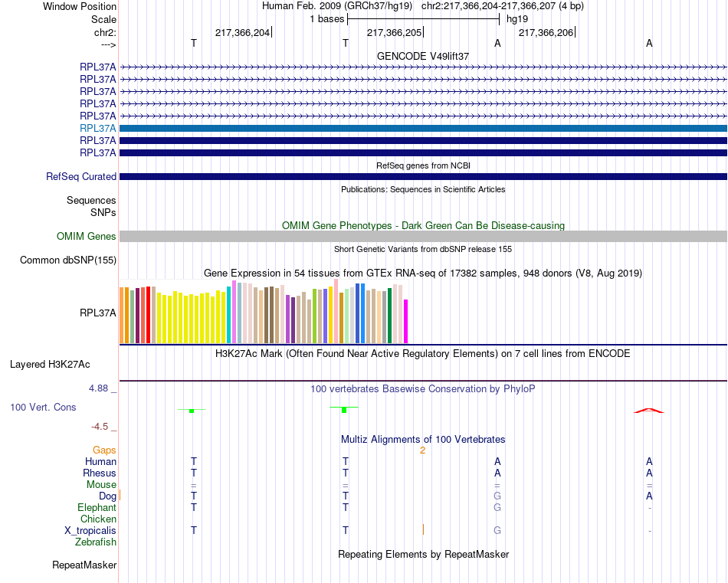Click the magenta bar in GTEx chart

pos(406,321)
